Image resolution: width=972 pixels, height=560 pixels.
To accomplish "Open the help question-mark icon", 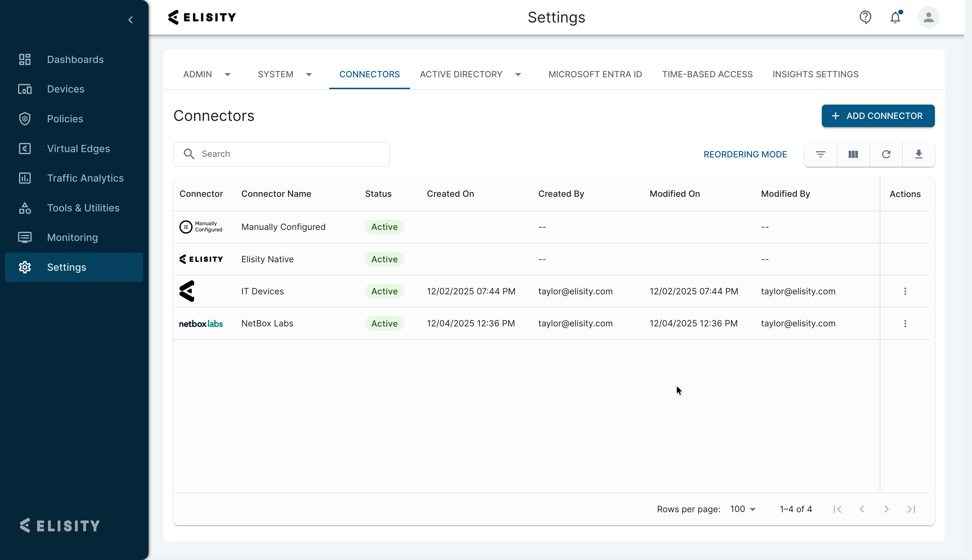I will pos(865,17).
